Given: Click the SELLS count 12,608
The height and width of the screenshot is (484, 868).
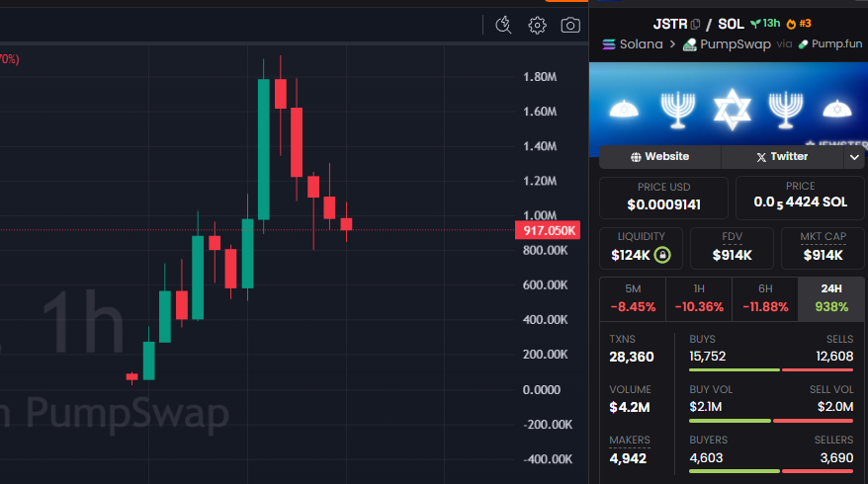Looking at the screenshot, I should click(x=834, y=357).
